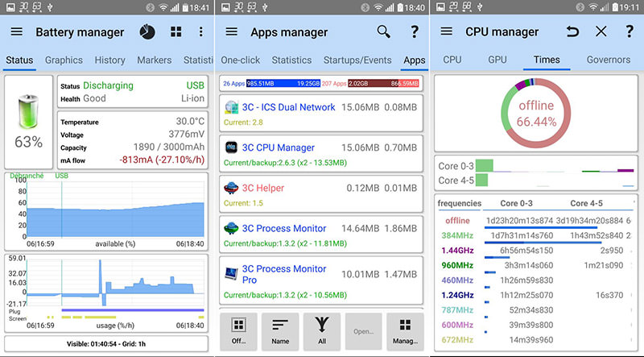
Task: Tap the Manag... button at bottom
Action: coord(405,332)
